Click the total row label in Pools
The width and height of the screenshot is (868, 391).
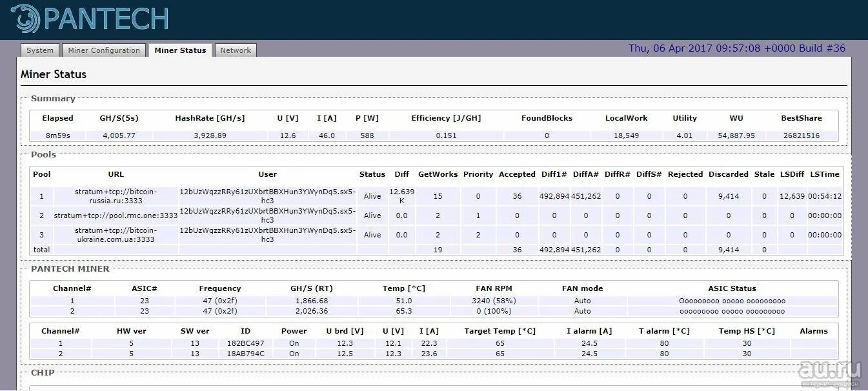(x=41, y=250)
